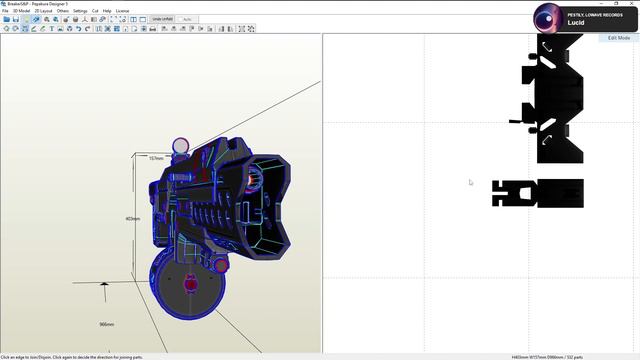Open a file with the blue folder icon

(x=7, y=19)
